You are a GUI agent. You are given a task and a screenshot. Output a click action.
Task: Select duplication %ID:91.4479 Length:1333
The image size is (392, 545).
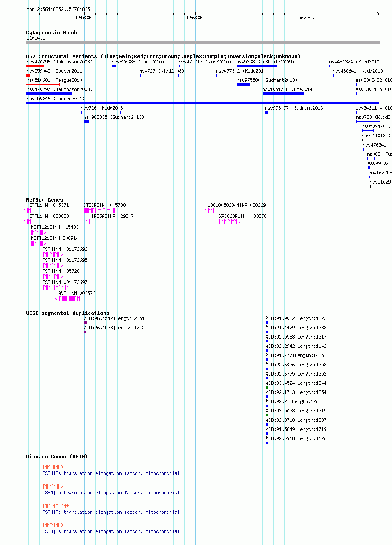(296, 328)
